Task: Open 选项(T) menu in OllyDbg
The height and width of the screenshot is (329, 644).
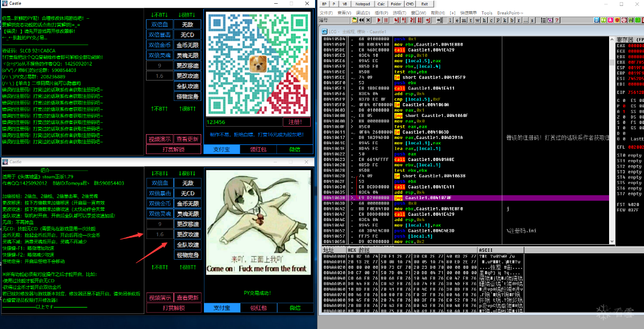Action: pyautogui.click(x=399, y=12)
